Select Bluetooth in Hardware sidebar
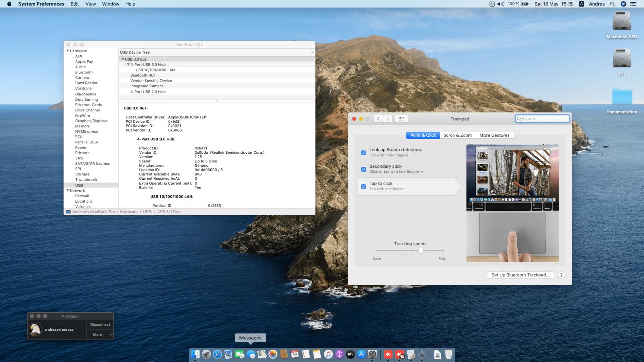 (84, 72)
